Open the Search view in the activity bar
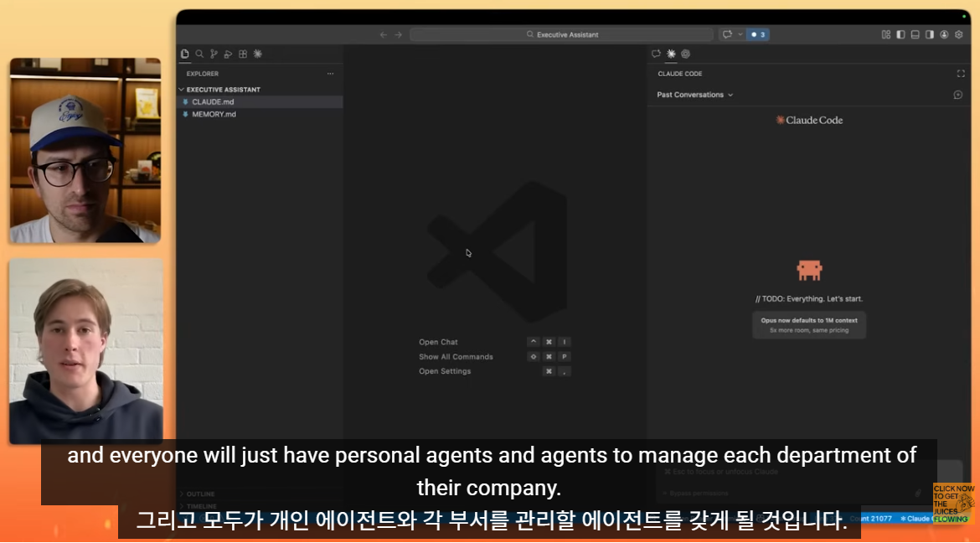This screenshot has width=980, height=543. click(199, 54)
